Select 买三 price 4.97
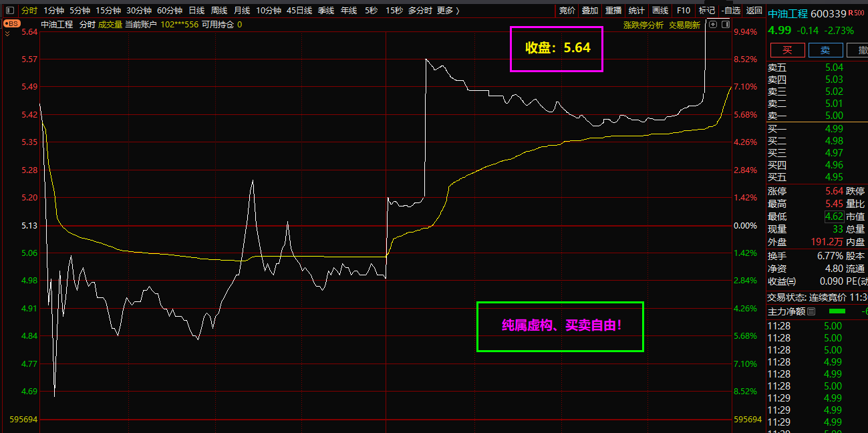The width and height of the screenshot is (868, 433). pyautogui.click(x=834, y=153)
